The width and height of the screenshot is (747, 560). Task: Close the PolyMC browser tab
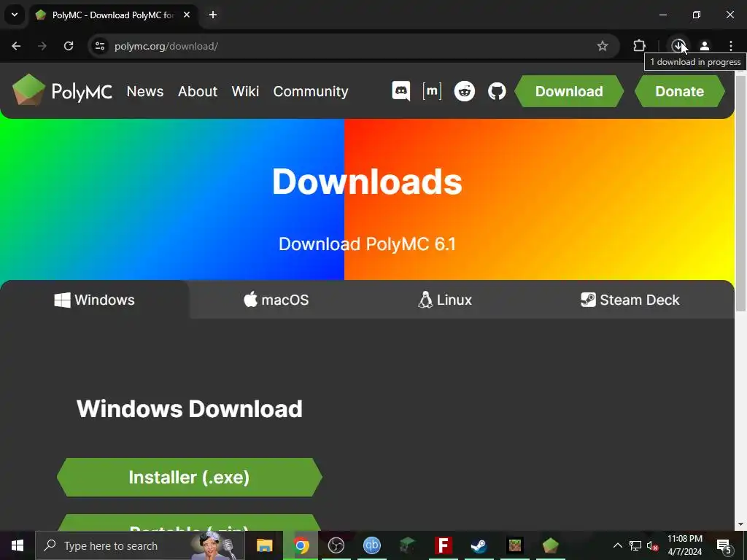(187, 15)
